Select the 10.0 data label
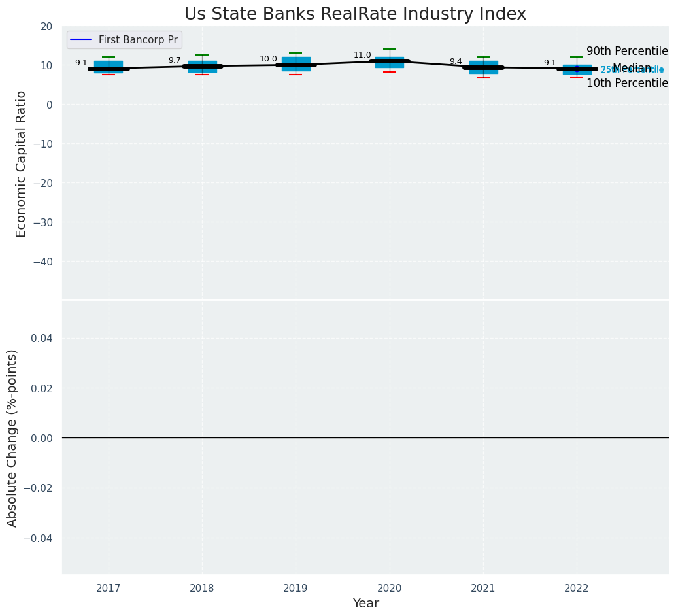The image size is (676, 616). [x=268, y=60]
